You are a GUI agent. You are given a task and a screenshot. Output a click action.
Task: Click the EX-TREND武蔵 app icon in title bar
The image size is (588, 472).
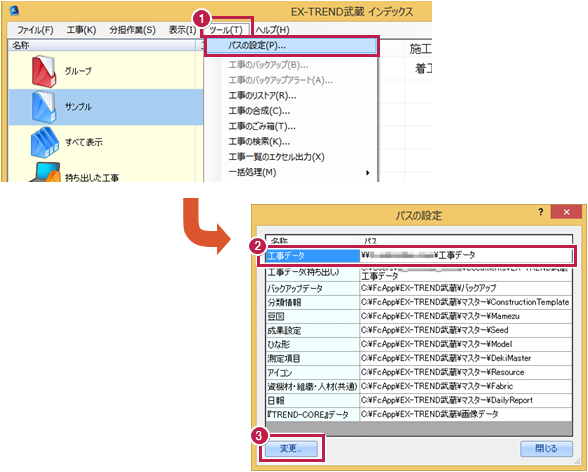14,10
